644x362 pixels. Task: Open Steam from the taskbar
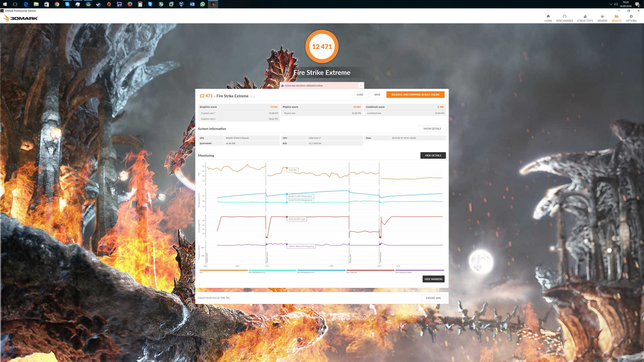[99, 4]
